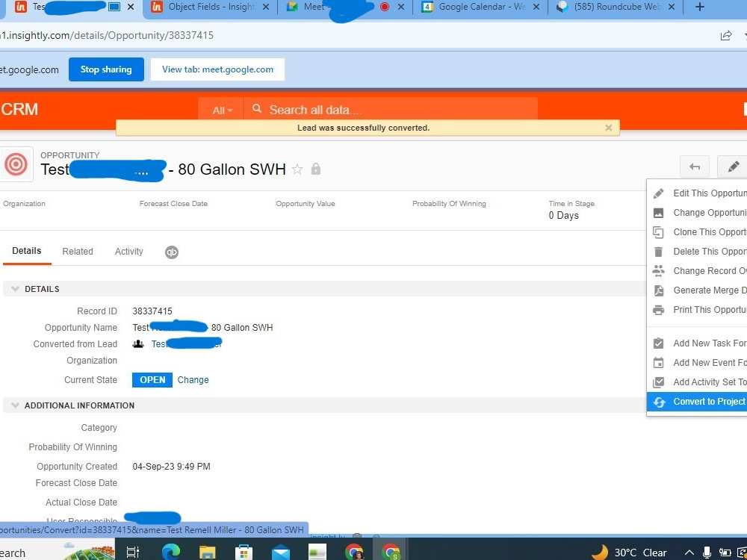Select Clone This Opportunity menu item

pos(697,232)
